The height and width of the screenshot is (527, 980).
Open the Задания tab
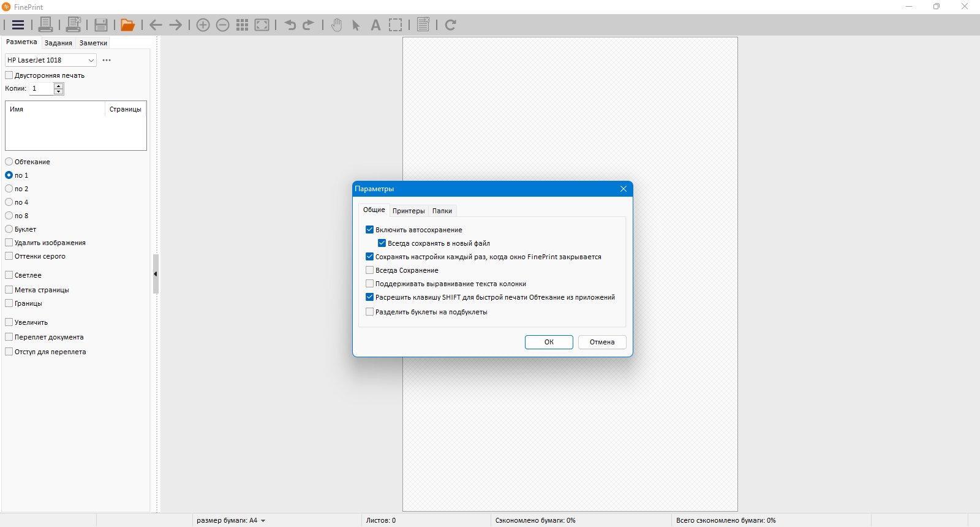click(58, 43)
